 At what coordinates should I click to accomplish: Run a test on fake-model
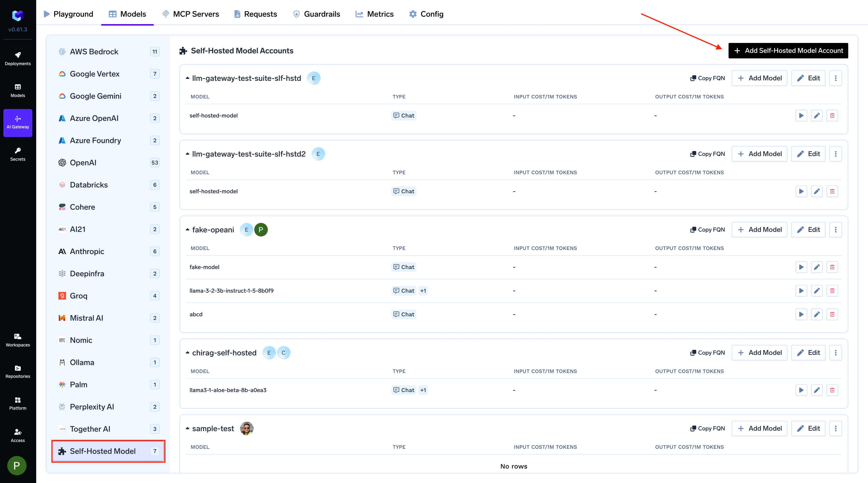[801, 267]
